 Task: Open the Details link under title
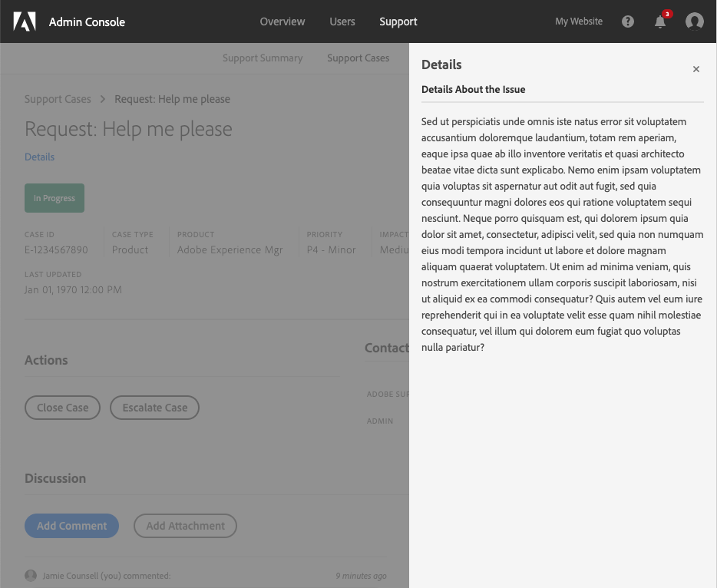coord(40,157)
